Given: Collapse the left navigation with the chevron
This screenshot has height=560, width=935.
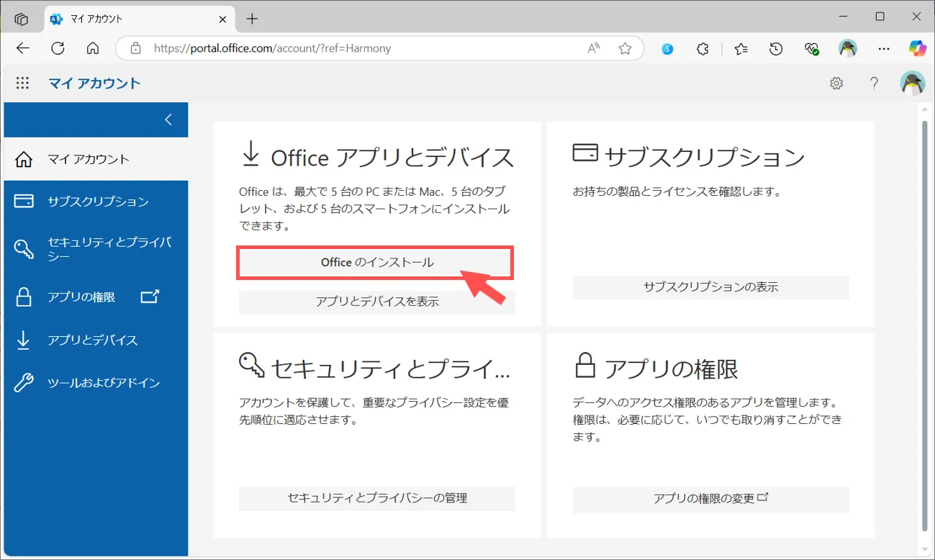Looking at the screenshot, I should pyautogui.click(x=168, y=119).
